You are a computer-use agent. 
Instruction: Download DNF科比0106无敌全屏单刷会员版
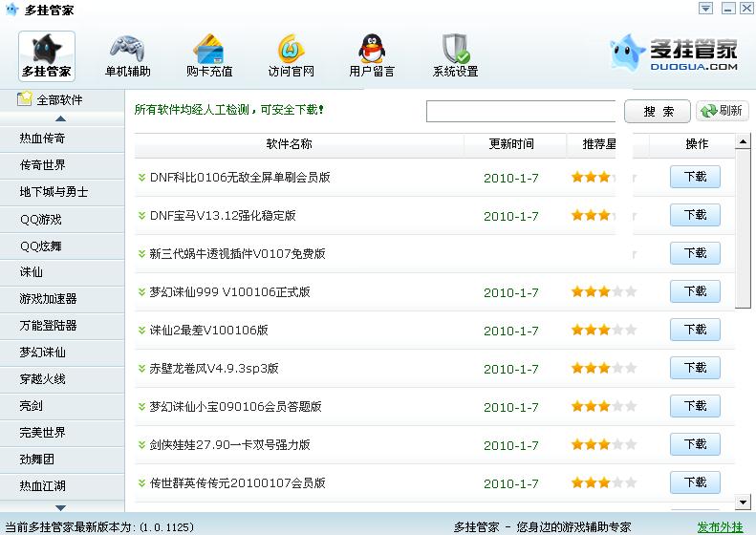coord(695,177)
